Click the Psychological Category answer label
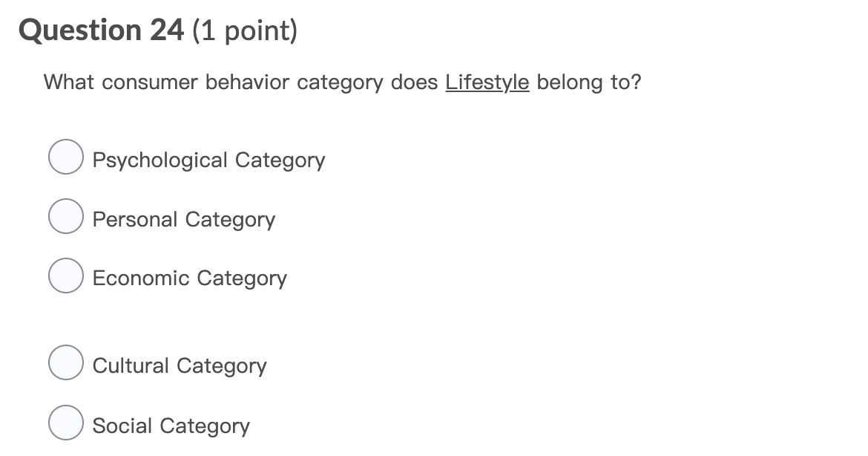The height and width of the screenshot is (456, 868). tap(208, 160)
